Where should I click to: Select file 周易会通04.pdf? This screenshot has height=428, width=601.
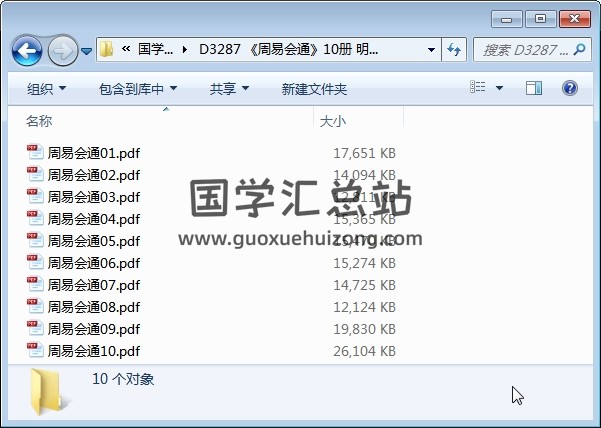94,219
